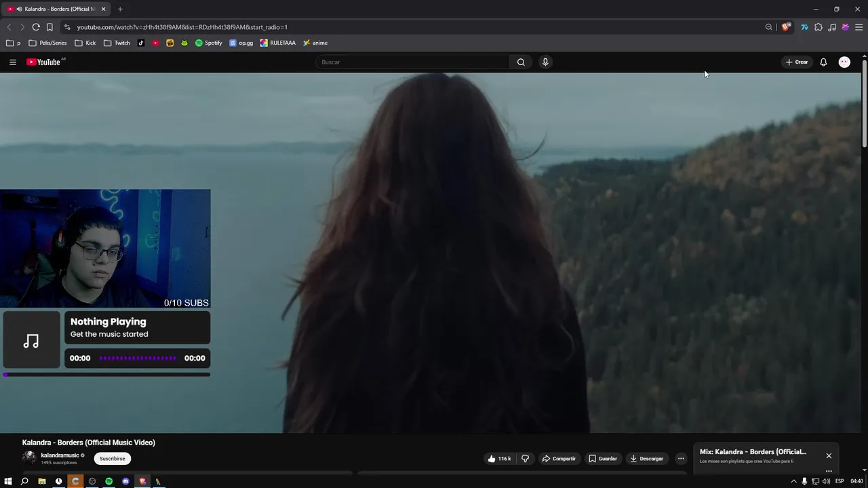
Task: Open site settings icon in address bar
Action: coord(66,27)
